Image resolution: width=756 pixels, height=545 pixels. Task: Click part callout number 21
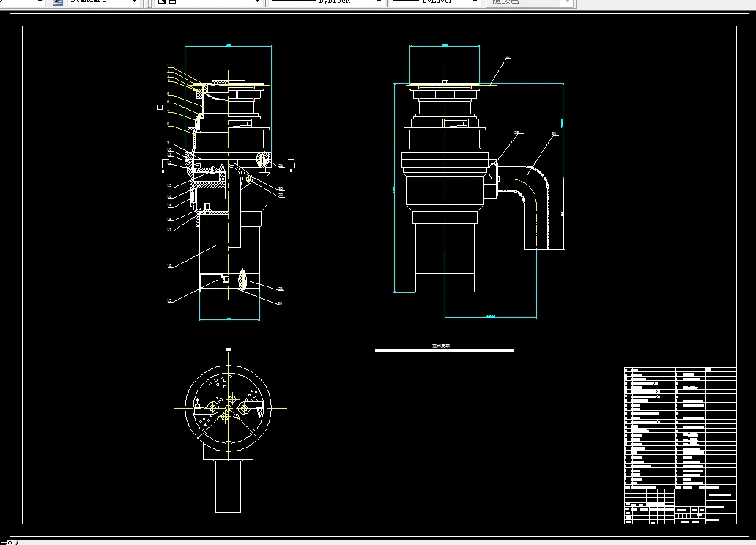click(x=281, y=289)
